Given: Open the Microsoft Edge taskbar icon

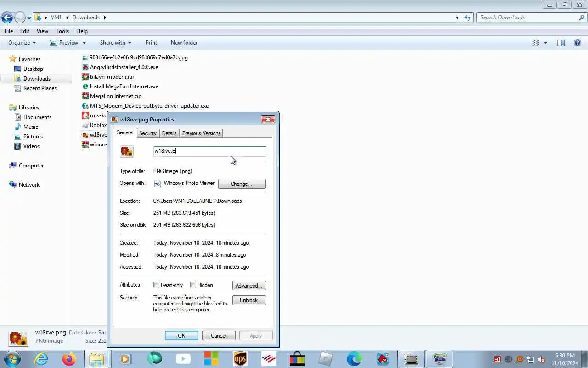Looking at the screenshot, I should 354,359.
